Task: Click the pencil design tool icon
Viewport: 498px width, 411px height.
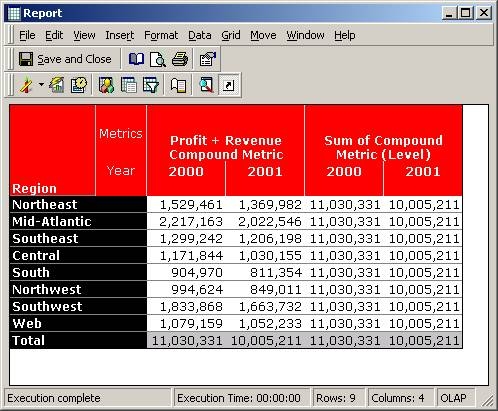Action: coord(26,85)
